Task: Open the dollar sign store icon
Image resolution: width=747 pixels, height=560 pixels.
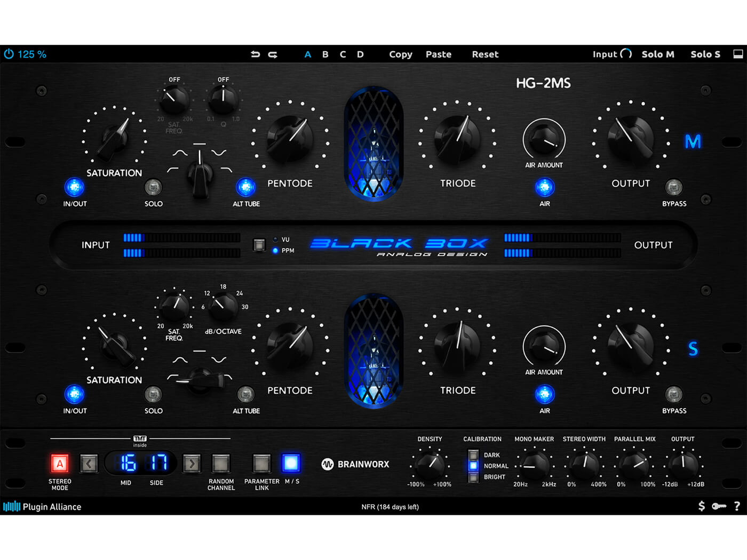Action: [701, 506]
